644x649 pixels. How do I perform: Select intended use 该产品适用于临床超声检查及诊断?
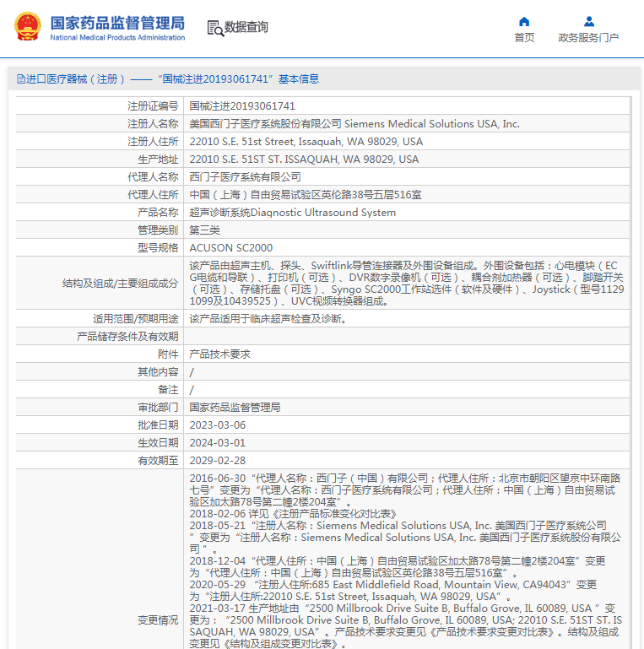[268, 319]
